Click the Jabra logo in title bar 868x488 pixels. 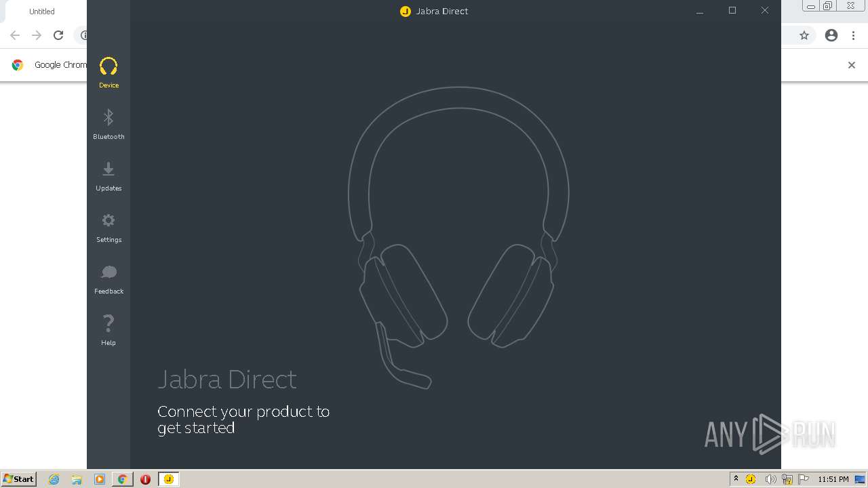[x=406, y=11]
